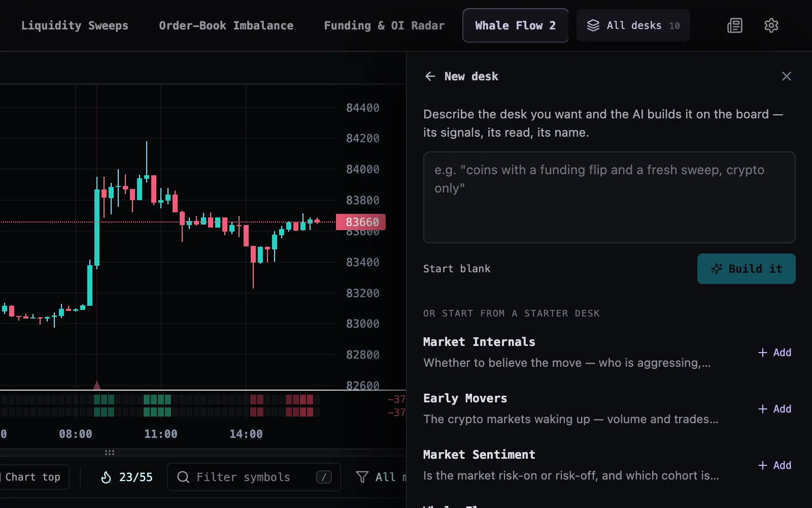Open the news feed icon
Image resolution: width=812 pixels, height=508 pixels.
pos(735,25)
